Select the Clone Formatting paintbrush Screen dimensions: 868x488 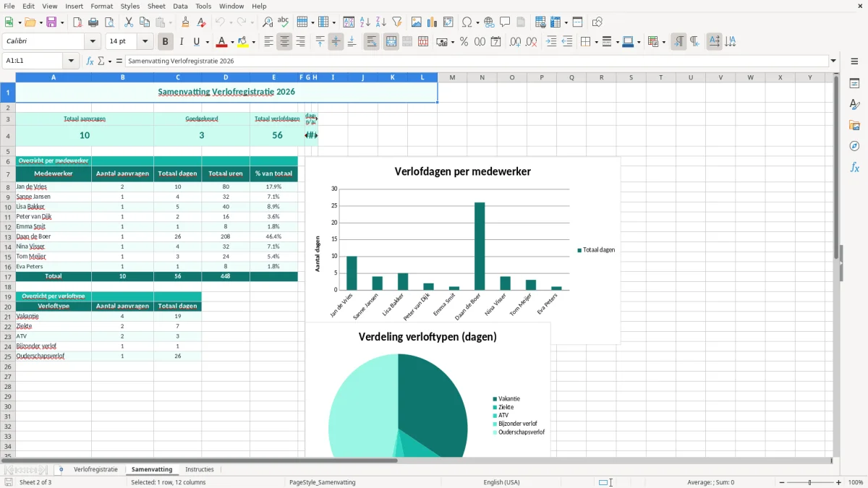pos(185,22)
